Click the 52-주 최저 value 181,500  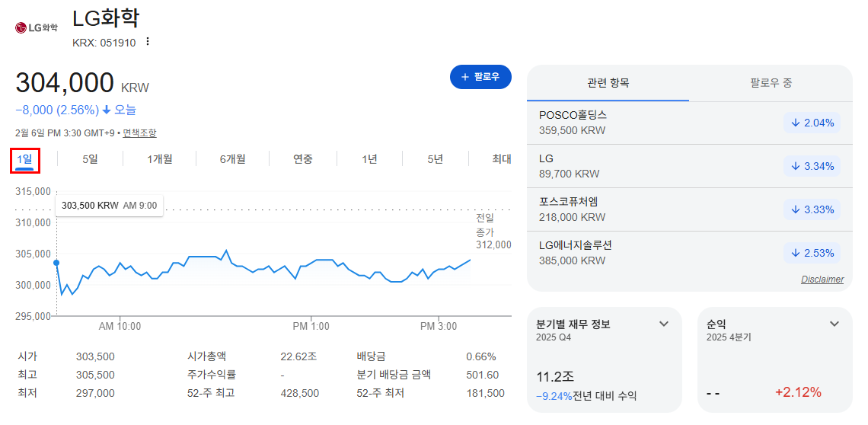pyautogui.click(x=486, y=394)
